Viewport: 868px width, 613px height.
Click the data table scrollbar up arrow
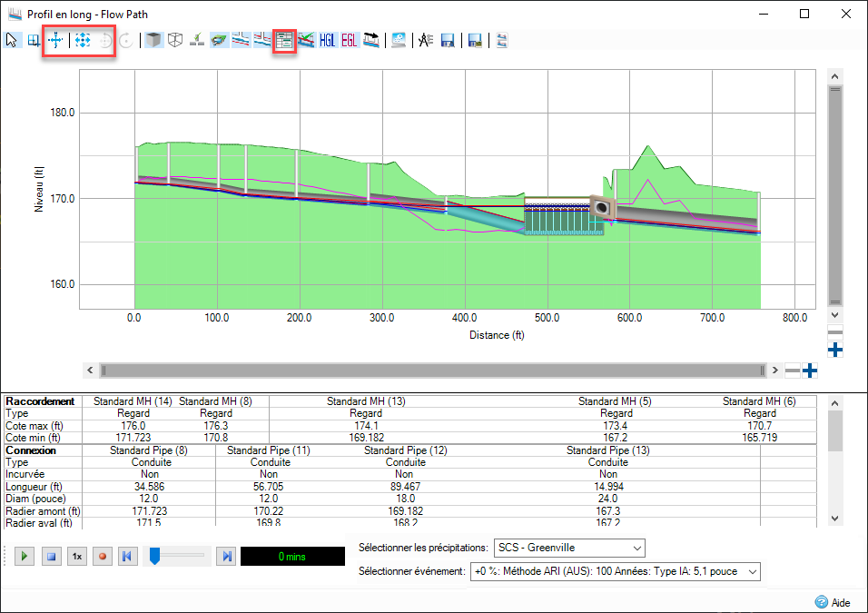[835, 403]
